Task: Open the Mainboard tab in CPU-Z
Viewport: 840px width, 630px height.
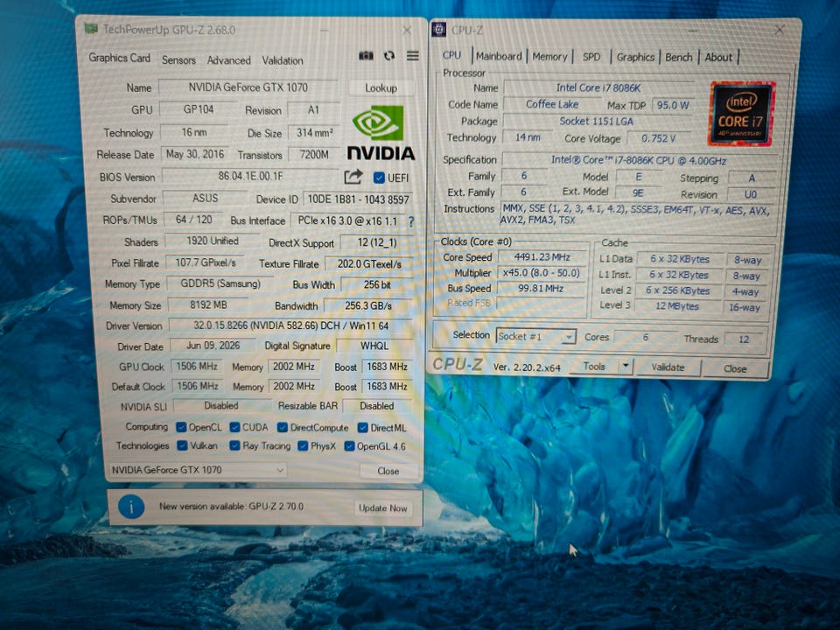Action: click(499, 56)
